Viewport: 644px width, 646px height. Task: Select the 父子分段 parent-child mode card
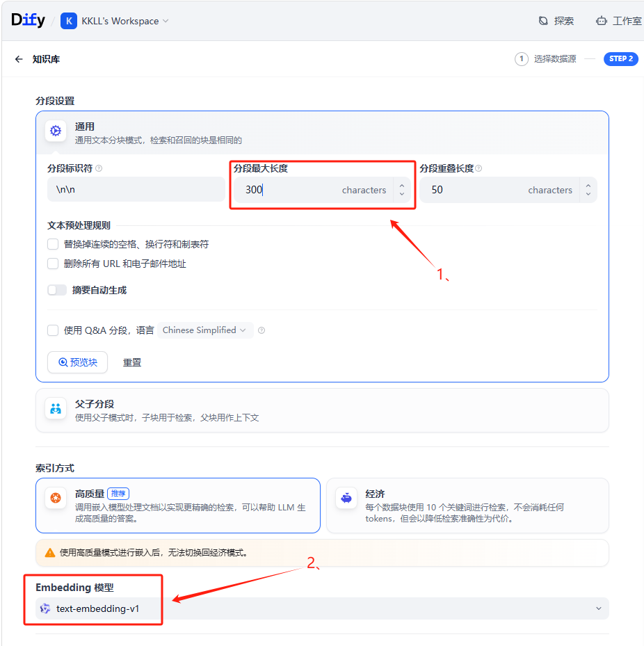coord(322,410)
